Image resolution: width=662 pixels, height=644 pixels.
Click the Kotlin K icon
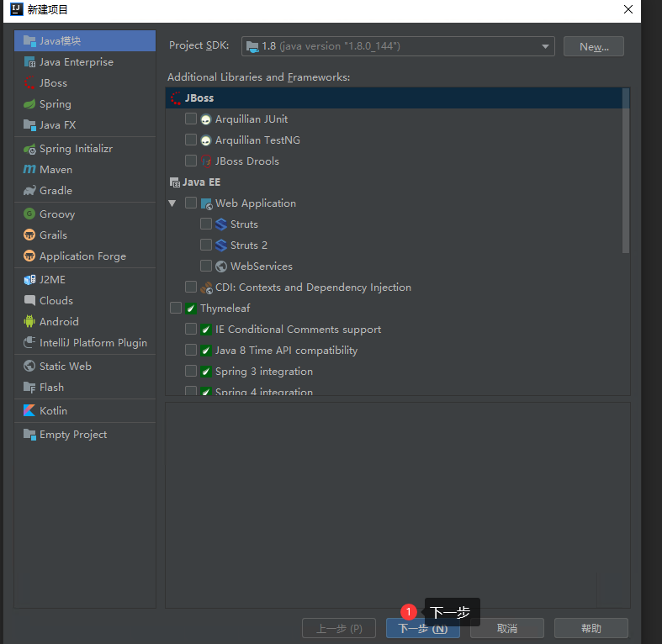(29, 410)
